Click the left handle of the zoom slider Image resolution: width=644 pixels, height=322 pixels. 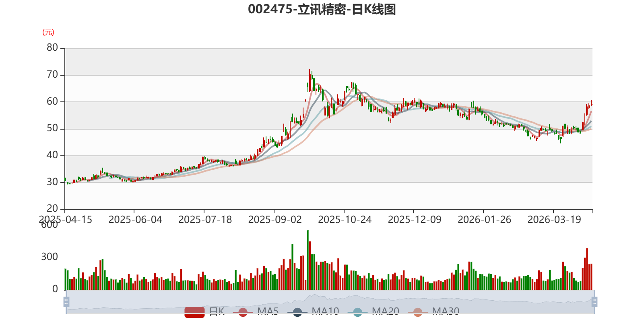[66, 302]
